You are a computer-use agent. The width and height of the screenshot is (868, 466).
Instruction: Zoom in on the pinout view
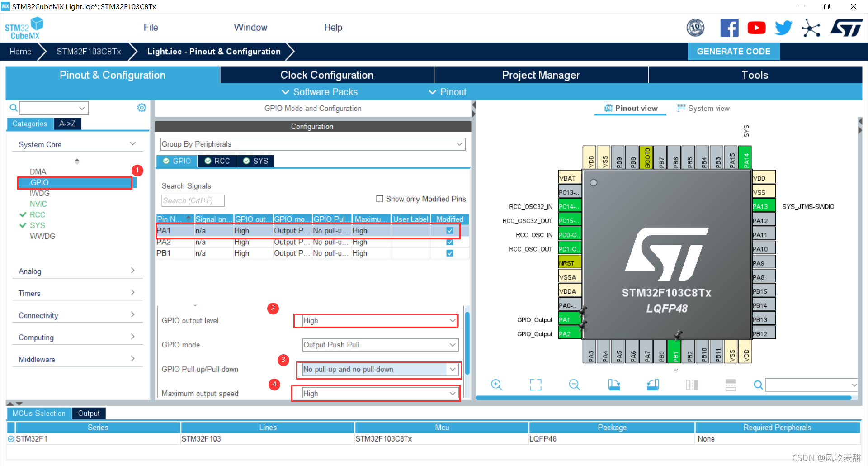496,385
